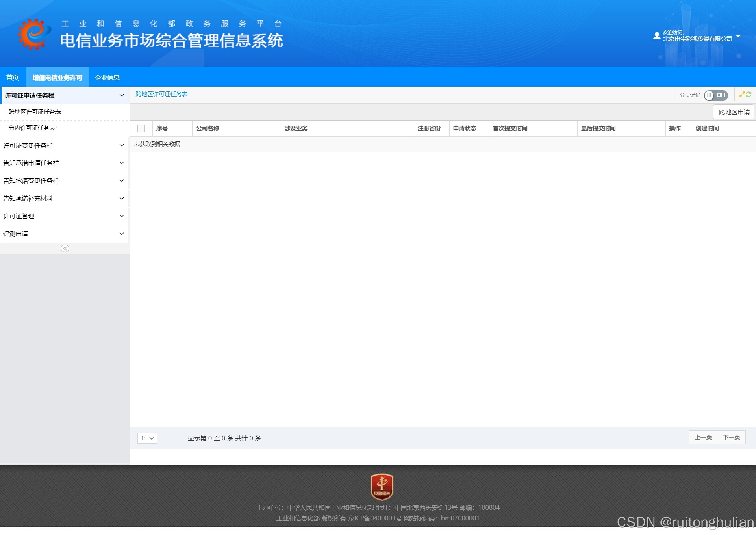The height and width of the screenshot is (535, 756).
Task: Click the green refresh icon
Action: (749, 95)
